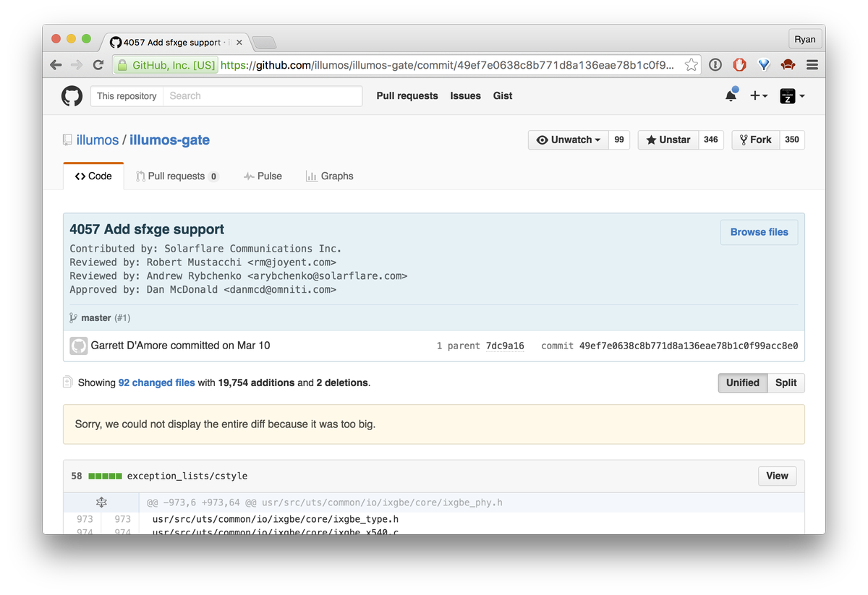Click the full commit hash 49ef7e0638c8...
The height and width of the screenshot is (595, 868).
point(689,346)
